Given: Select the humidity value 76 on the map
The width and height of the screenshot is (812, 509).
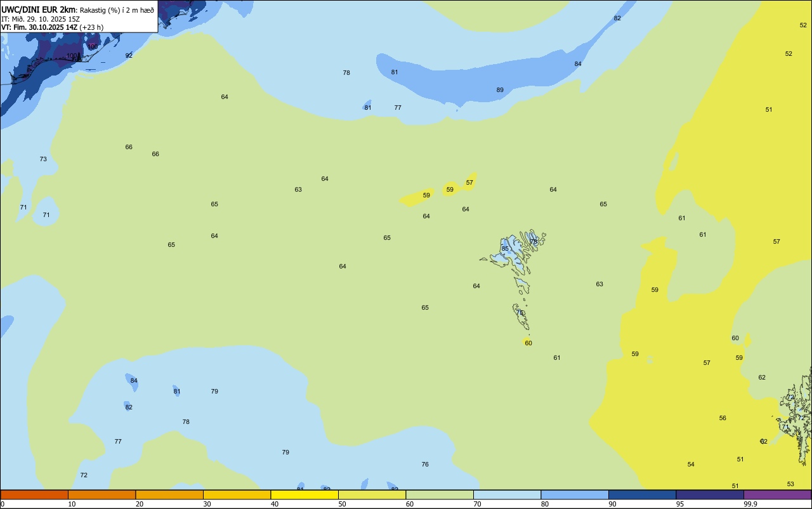Looking at the screenshot, I should 425,465.
